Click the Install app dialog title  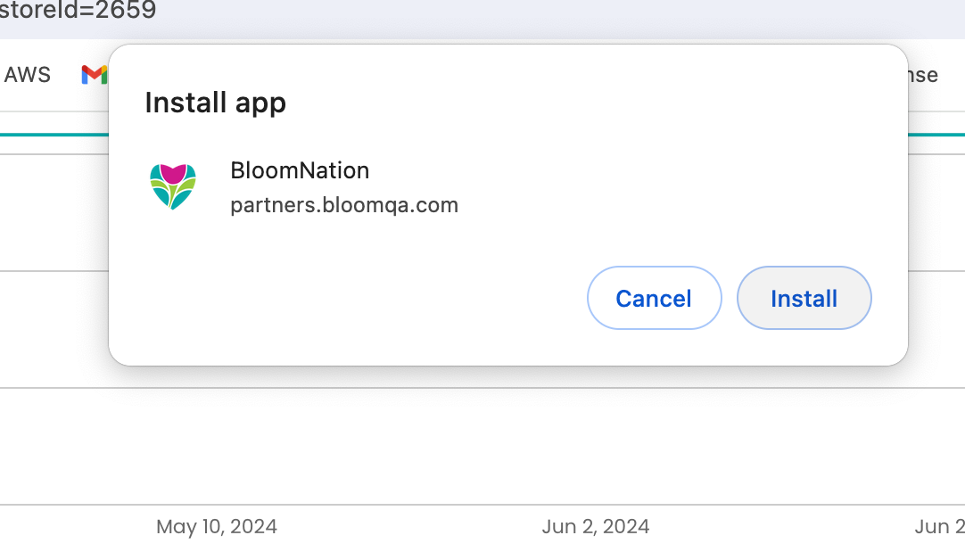pyautogui.click(x=215, y=103)
